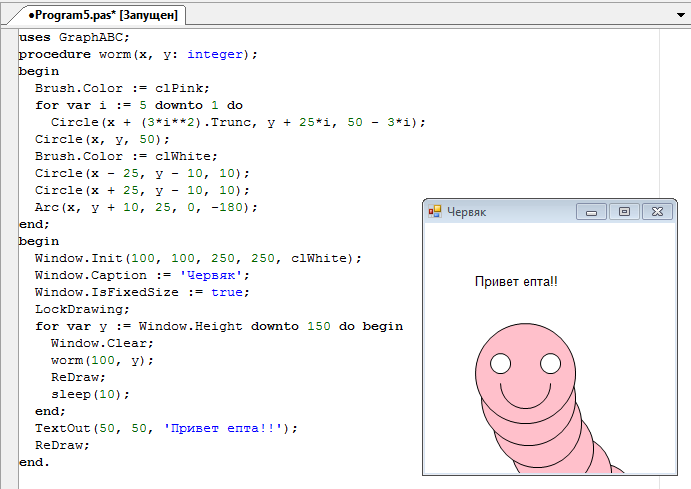691x489 pixels.
Task: Click the 'Привет епта!!' text in output
Action: click(516, 282)
